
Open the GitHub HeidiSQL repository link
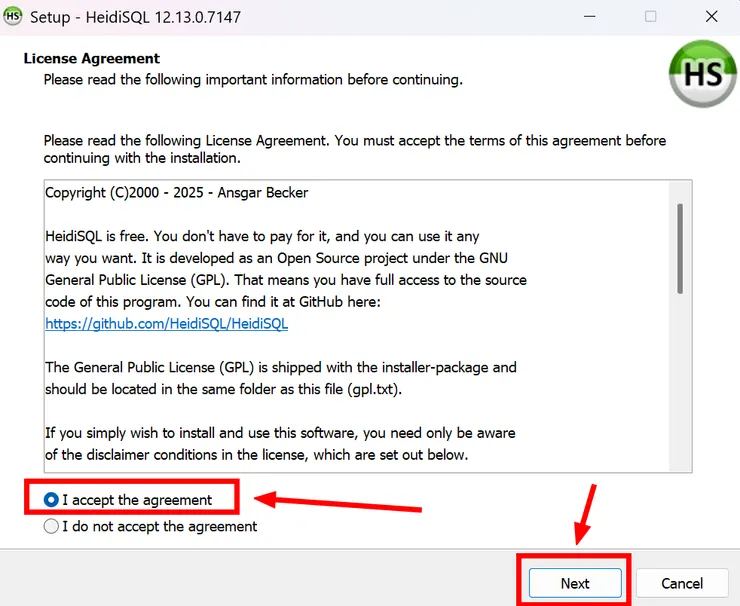167,324
